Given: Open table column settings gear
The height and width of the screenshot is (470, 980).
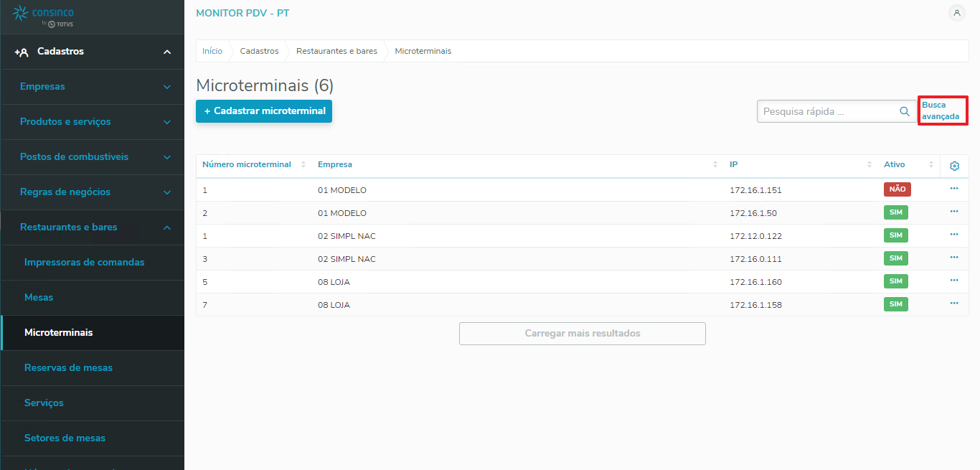Looking at the screenshot, I should click(954, 166).
